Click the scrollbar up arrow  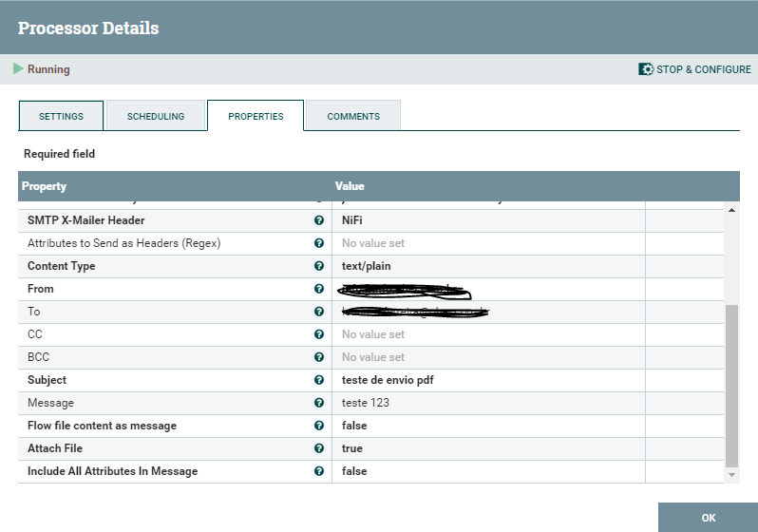point(732,210)
